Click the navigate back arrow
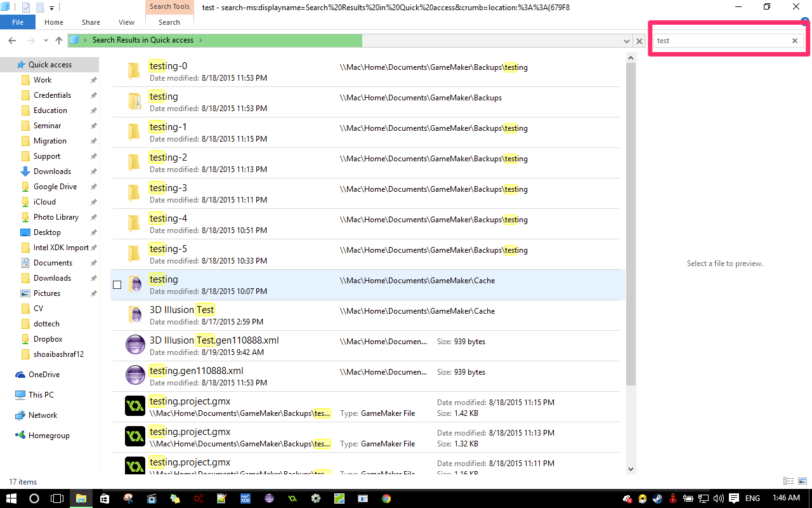Image resolution: width=812 pixels, height=508 pixels. tap(11, 39)
